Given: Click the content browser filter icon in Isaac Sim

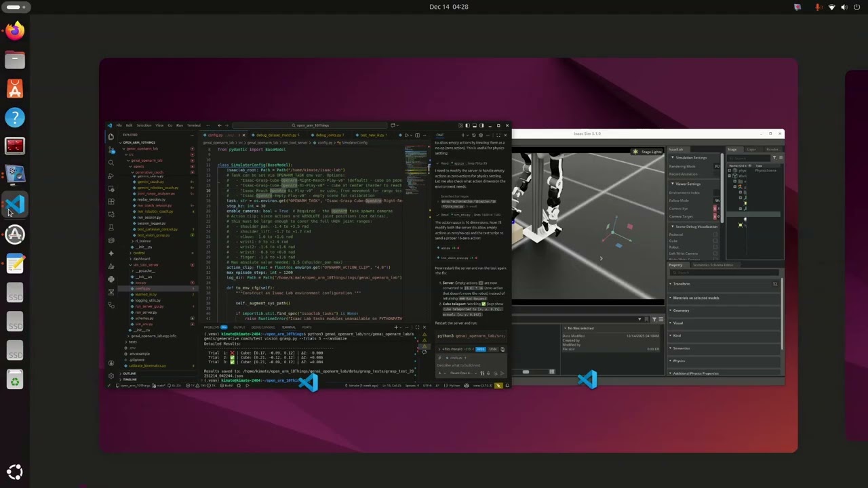Looking at the screenshot, I should (x=654, y=319).
